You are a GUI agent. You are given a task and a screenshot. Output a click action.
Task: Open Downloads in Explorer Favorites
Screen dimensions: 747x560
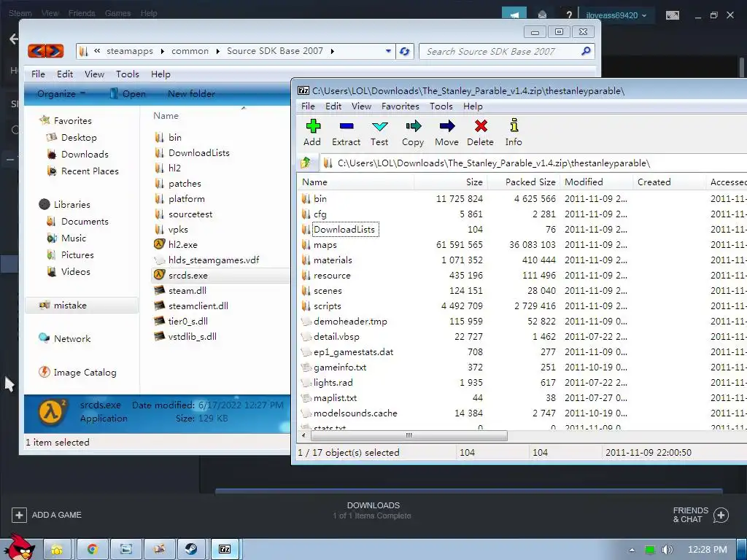(85, 155)
